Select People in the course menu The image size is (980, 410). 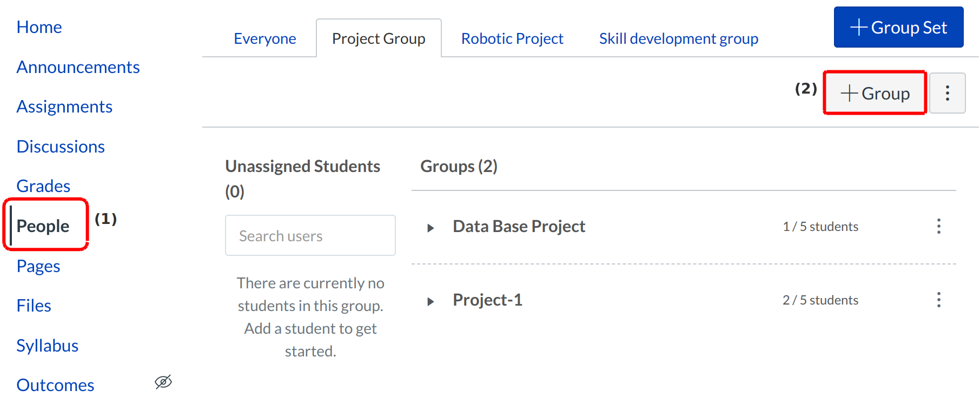43,226
